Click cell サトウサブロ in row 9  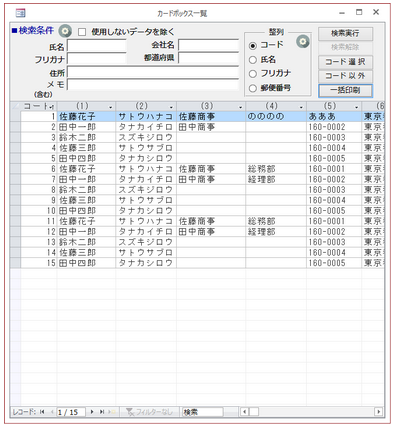(x=146, y=200)
